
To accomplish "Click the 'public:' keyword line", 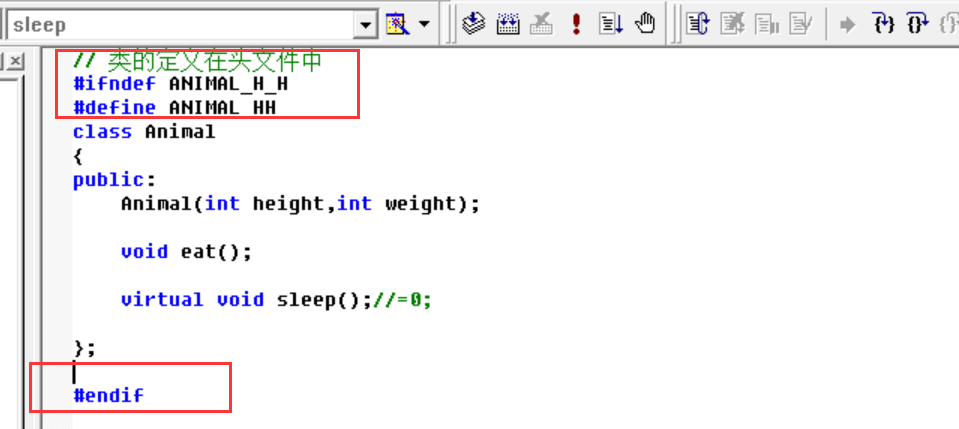I will (114, 181).
